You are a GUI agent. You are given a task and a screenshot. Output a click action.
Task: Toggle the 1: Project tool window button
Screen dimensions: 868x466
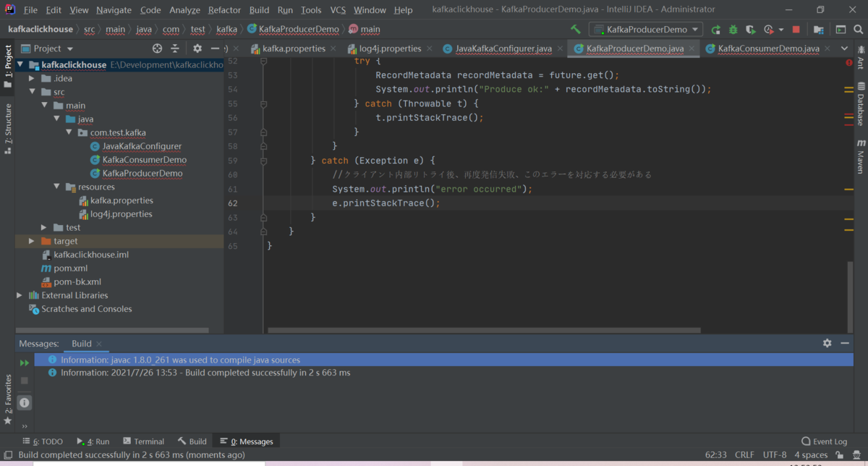coord(7,67)
